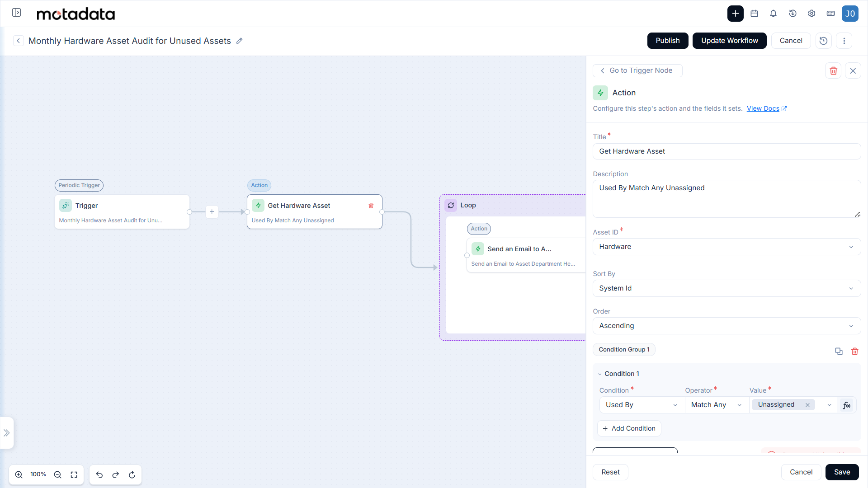Screen dimensions: 868x488
Task: Select the Trigger node
Action: point(122,212)
